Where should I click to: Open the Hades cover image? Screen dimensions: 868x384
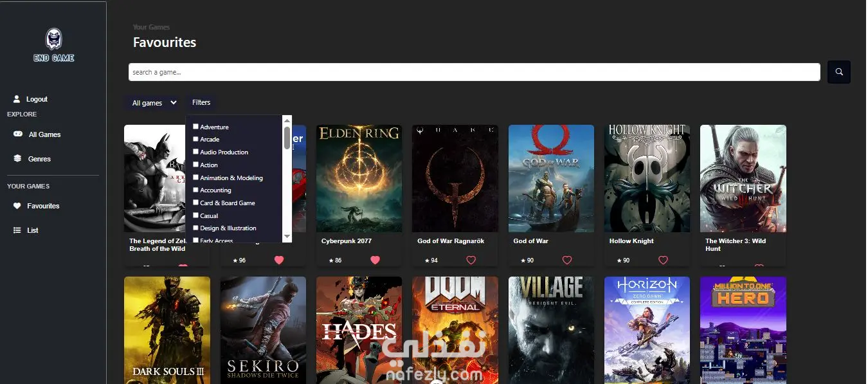coord(359,330)
